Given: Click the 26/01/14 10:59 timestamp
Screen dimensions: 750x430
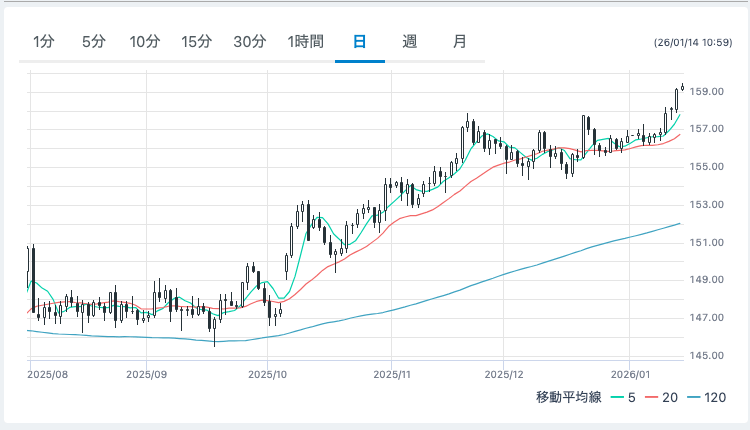Looking at the screenshot, I should (x=693, y=43).
